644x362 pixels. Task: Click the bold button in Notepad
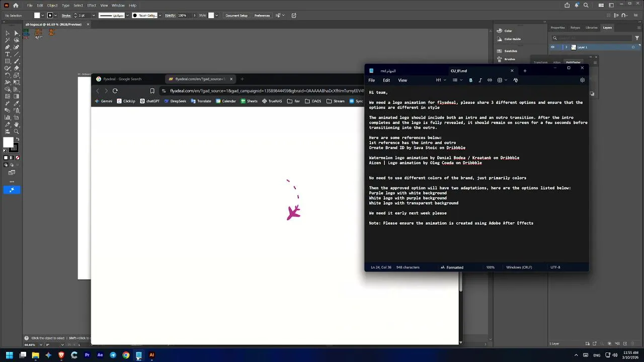[x=471, y=80]
